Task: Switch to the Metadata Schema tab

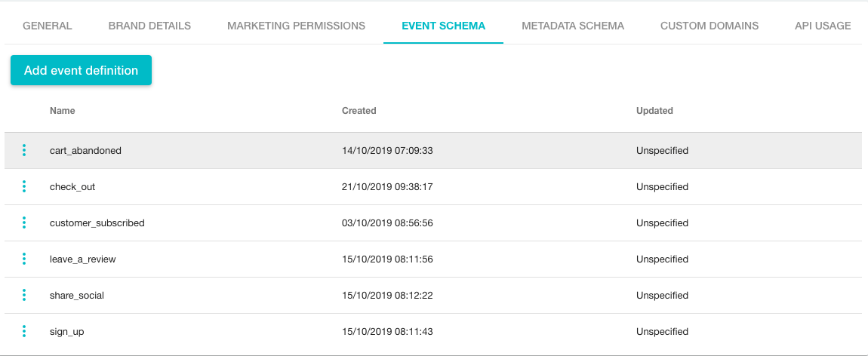Action: [573, 26]
